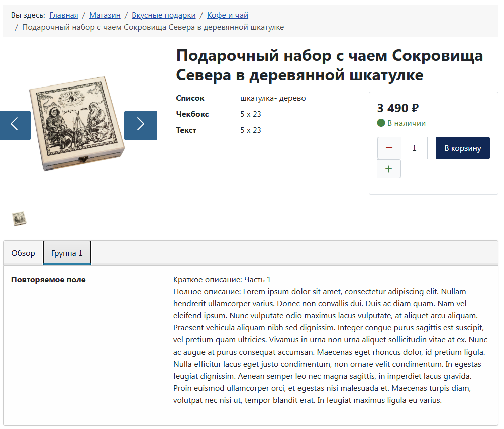Screen dimensions: 504x429
Task: Select the Группа 1 tab
Action: click(x=67, y=253)
